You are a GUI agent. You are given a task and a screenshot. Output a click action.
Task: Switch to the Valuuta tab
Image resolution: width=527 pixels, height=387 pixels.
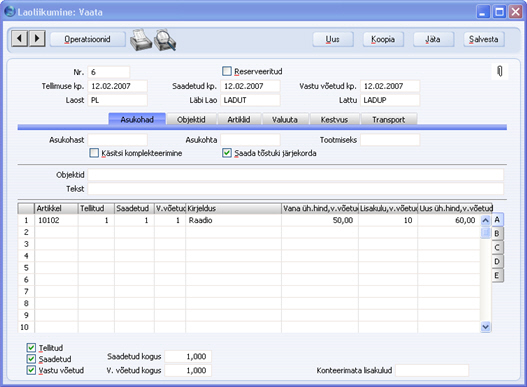point(285,119)
